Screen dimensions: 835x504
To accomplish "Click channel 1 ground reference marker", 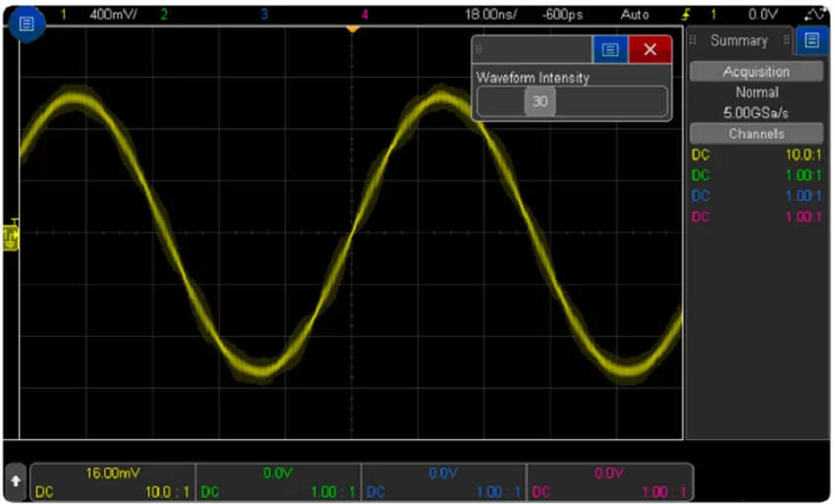I will [x=11, y=237].
